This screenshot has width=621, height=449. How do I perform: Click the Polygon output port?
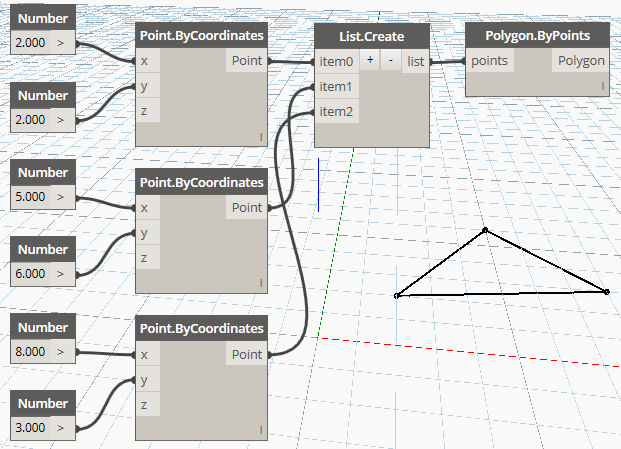[581, 61]
